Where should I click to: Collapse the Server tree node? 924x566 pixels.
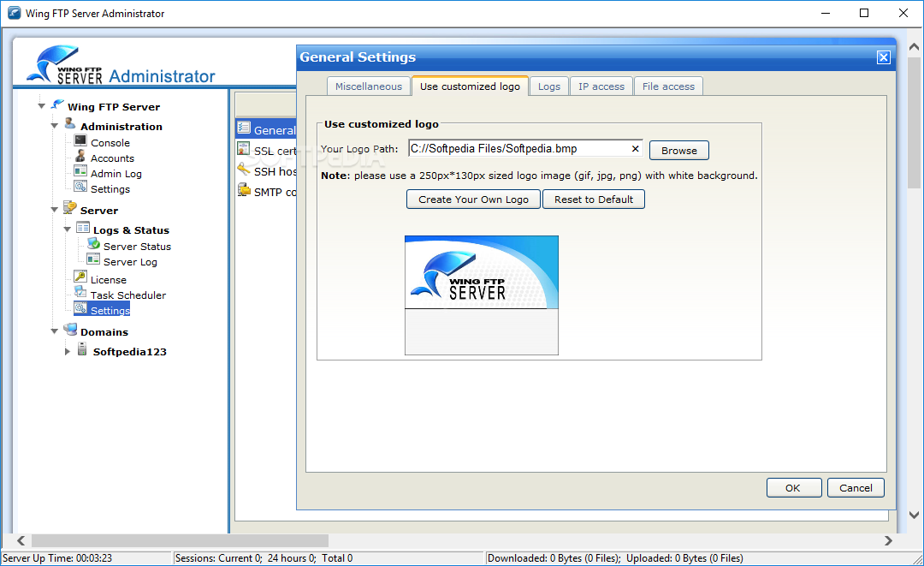pyautogui.click(x=54, y=209)
